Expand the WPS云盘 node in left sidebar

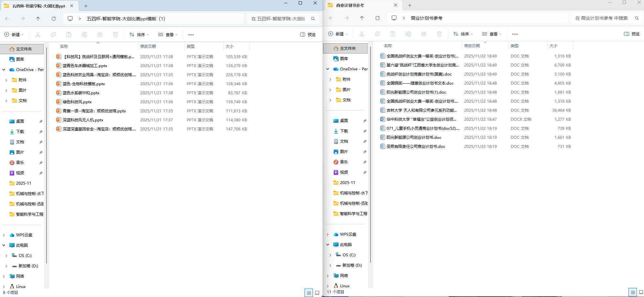click(4, 235)
